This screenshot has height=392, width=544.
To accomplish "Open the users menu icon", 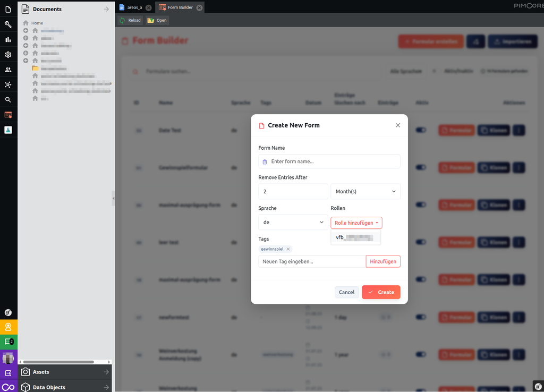I will 8,70.
